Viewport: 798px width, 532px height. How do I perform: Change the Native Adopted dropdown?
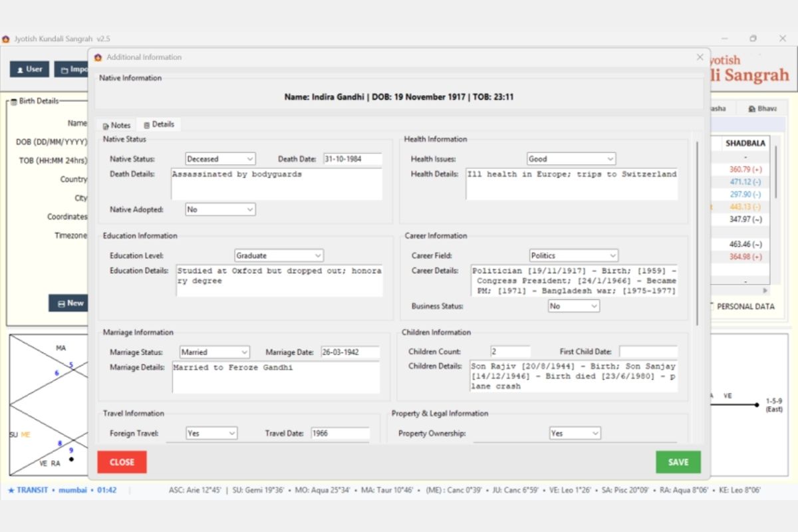click(220, 209)
